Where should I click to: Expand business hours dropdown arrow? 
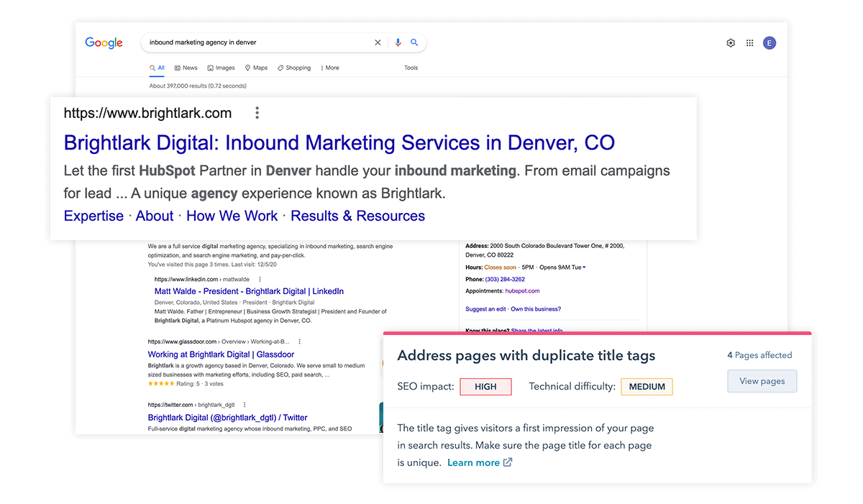point(584,267)
